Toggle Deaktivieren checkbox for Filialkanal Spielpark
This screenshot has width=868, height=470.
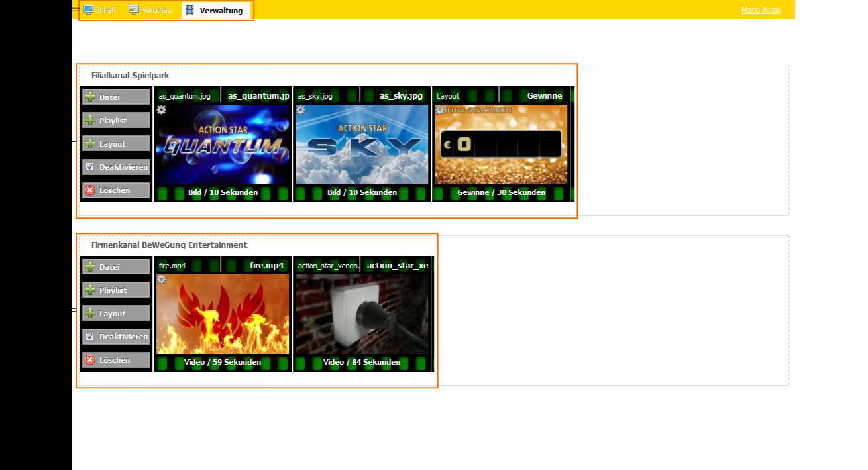pyautogui.click(x=90, y=167)
